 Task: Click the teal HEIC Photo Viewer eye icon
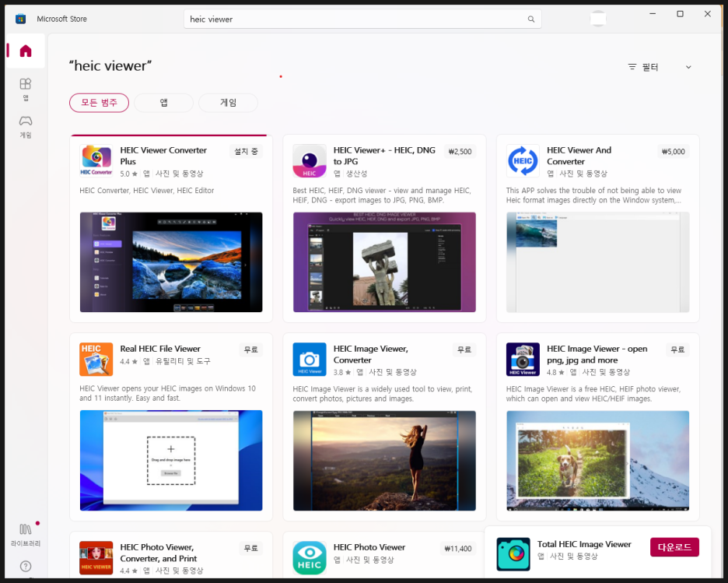[310, 557]
